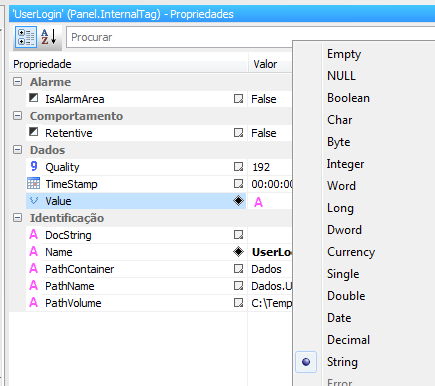Click the Retentive boolean type icon
Viewport: 435px width, 386px height.
[x=33, y=132]
